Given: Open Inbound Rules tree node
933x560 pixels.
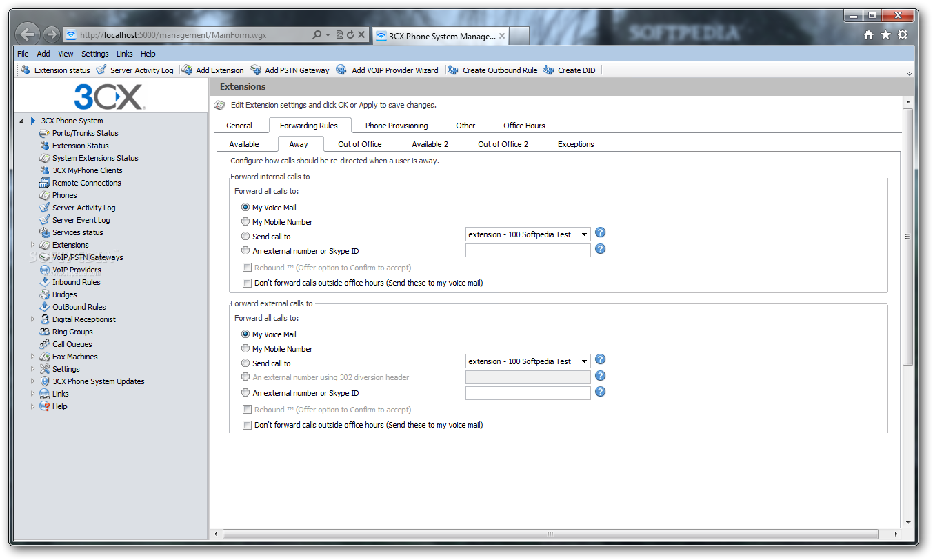Looking at the screenshot, I should (76, 282).
